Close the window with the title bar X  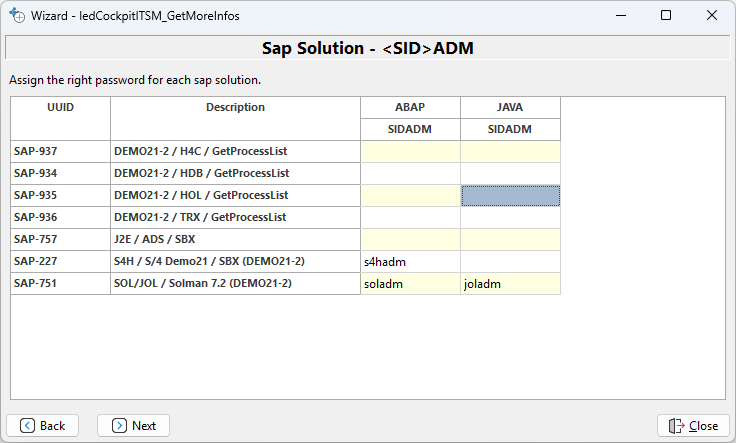coord(711,16)
